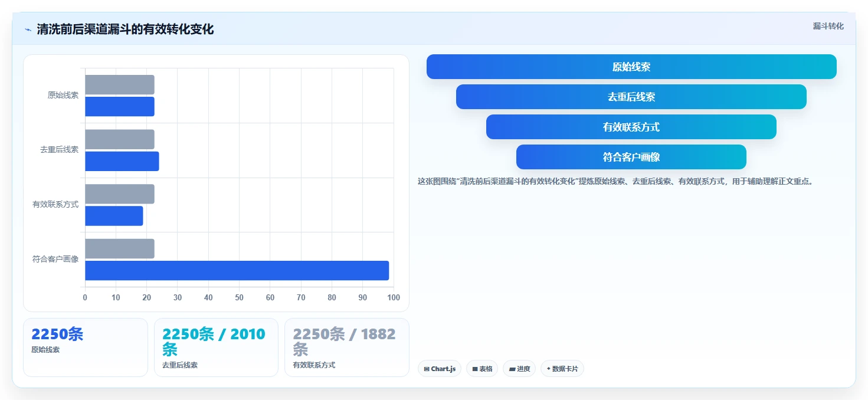This screenshot has width=868, height=400.
Task: Click 去重后线索 caption under second stat card
Action: [x=180, y=365]
